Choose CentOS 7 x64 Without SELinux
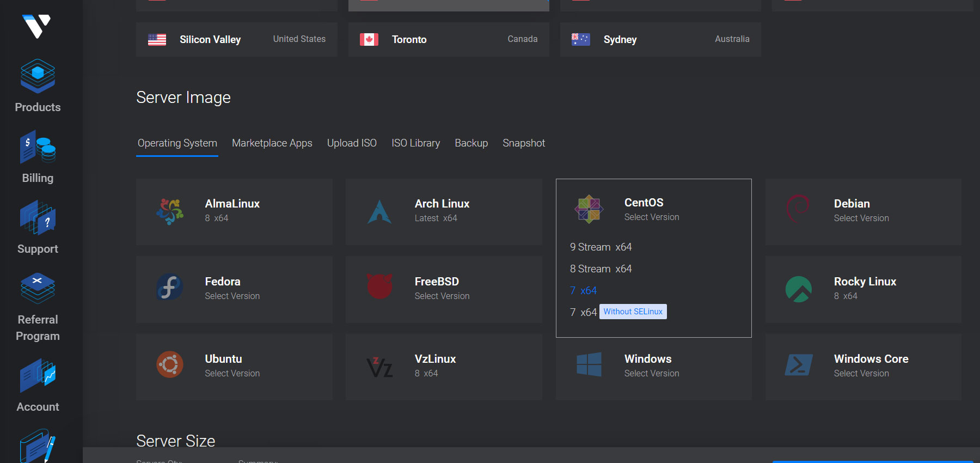Image resolution: width=980 pixels, height=463 pixels. click(x=618, y=312)
